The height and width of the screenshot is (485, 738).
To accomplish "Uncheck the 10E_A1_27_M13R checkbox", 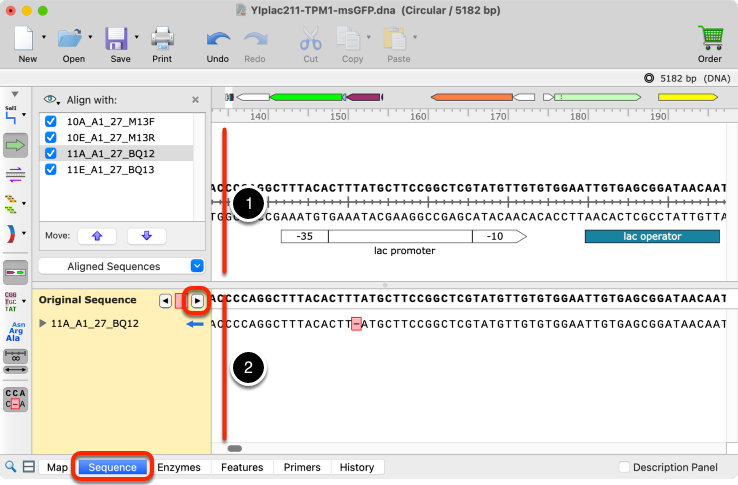I will (x=51, y=137).
